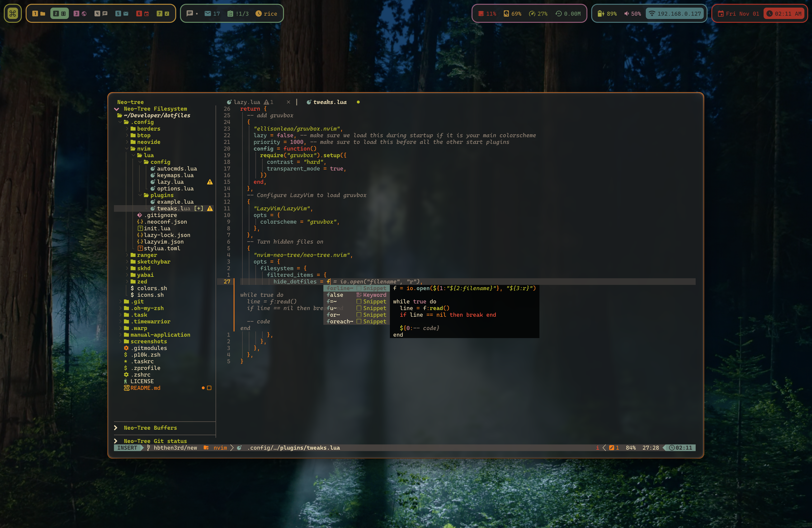Close the lazy.lua buffer tab
Screen dimensions: 812x528
289,102
